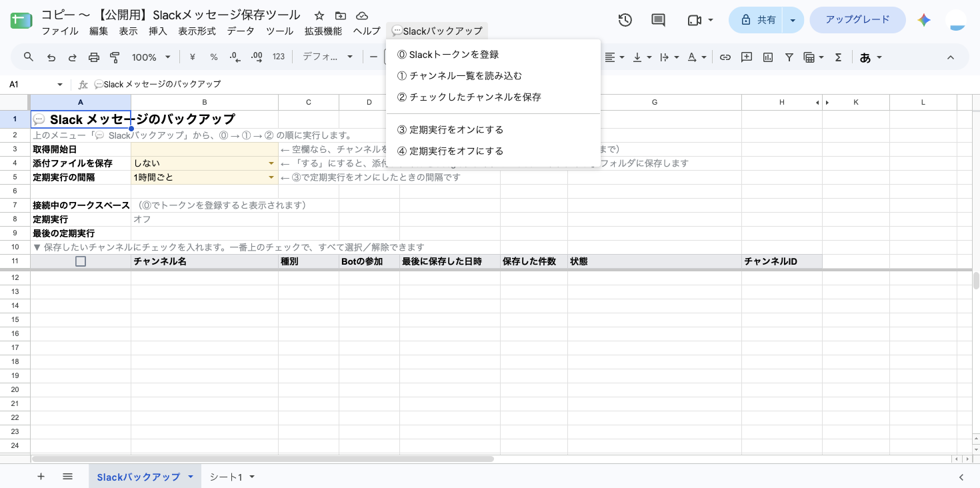This screenshot has height=488, width=980.
Task: Open zoom level 100% dropdown
Action: (x=151, y=57)
